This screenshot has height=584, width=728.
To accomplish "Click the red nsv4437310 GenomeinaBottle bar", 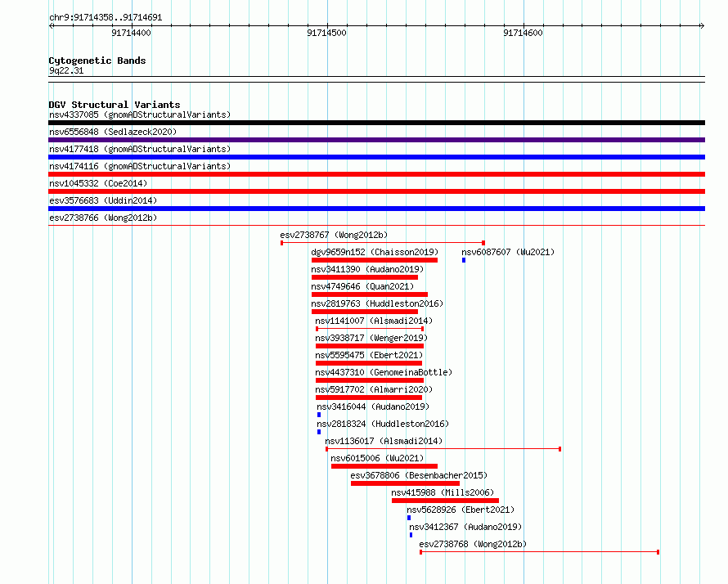I will (370, 380).
